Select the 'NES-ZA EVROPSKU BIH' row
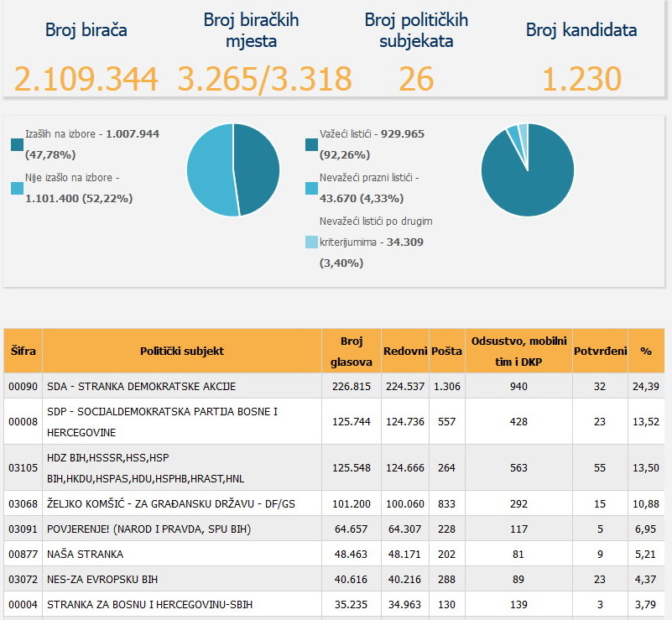The width and height of the screenshot is (672, 620). click(334, 579)
